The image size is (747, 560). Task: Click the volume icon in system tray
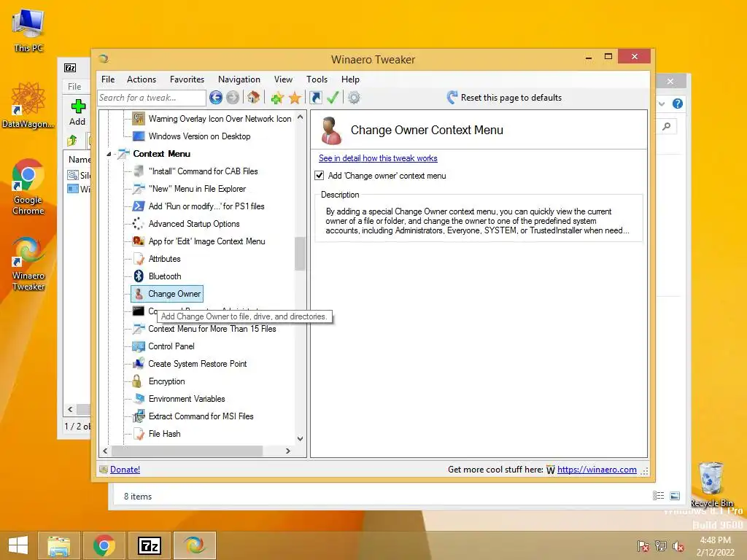[678, 546]
